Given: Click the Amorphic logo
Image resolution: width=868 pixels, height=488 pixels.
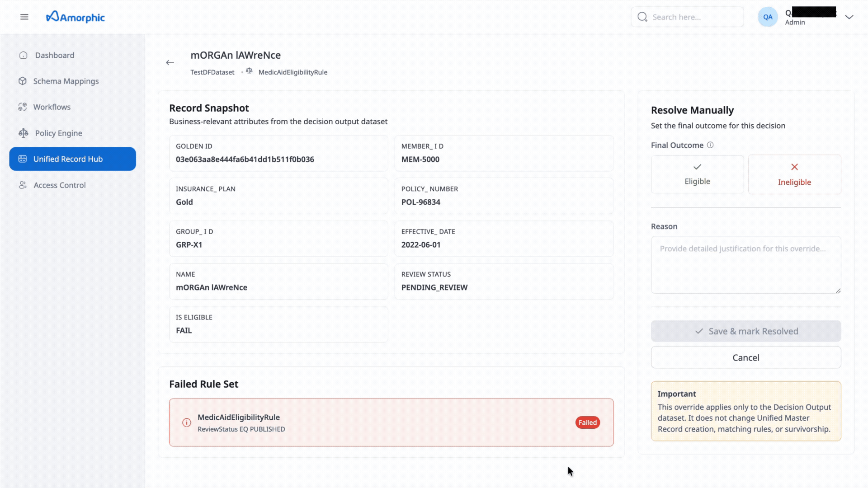Looking at the screenshot, I should click(75, 17).
